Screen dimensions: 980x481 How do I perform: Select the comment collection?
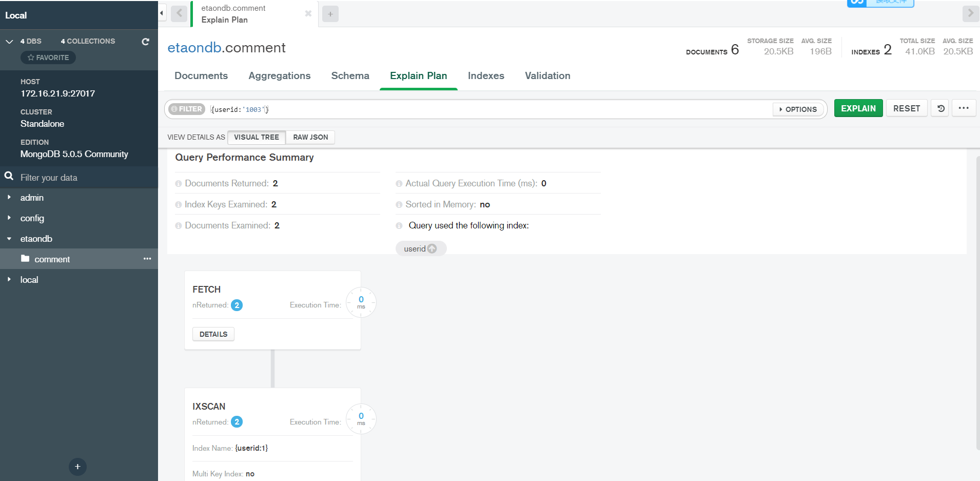[x=79, y=259]
